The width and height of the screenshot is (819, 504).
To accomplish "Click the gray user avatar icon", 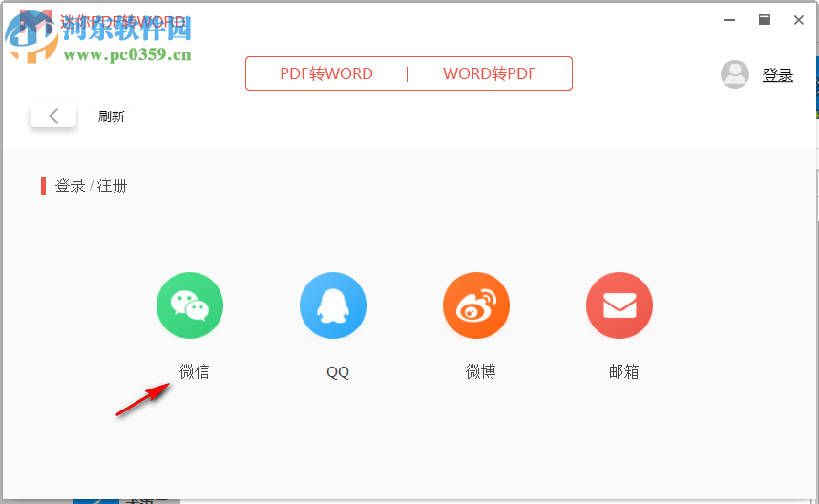I will click(x=735, y=74).
